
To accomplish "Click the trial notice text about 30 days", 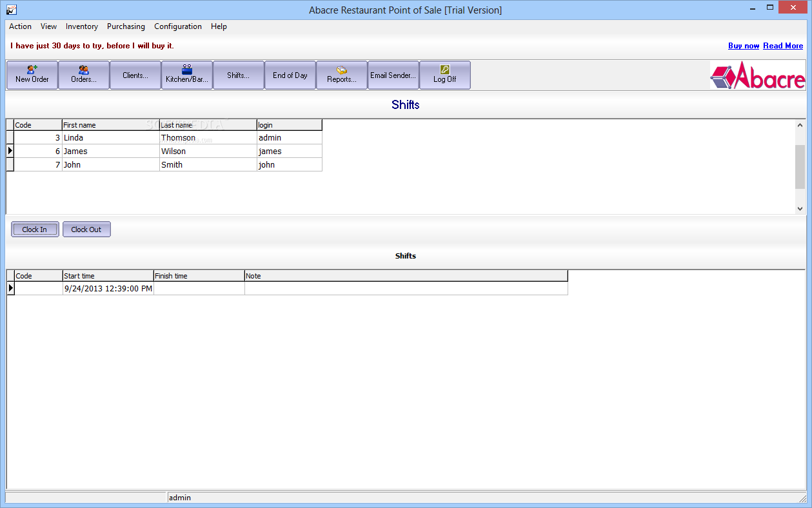I will pos(92,46).
